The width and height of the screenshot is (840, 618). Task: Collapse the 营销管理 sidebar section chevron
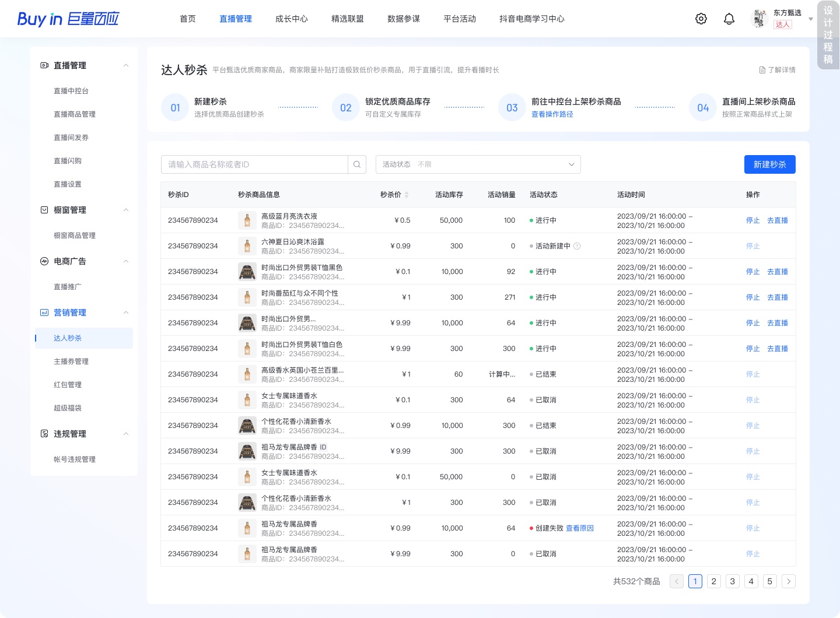(x=126, y=312)
